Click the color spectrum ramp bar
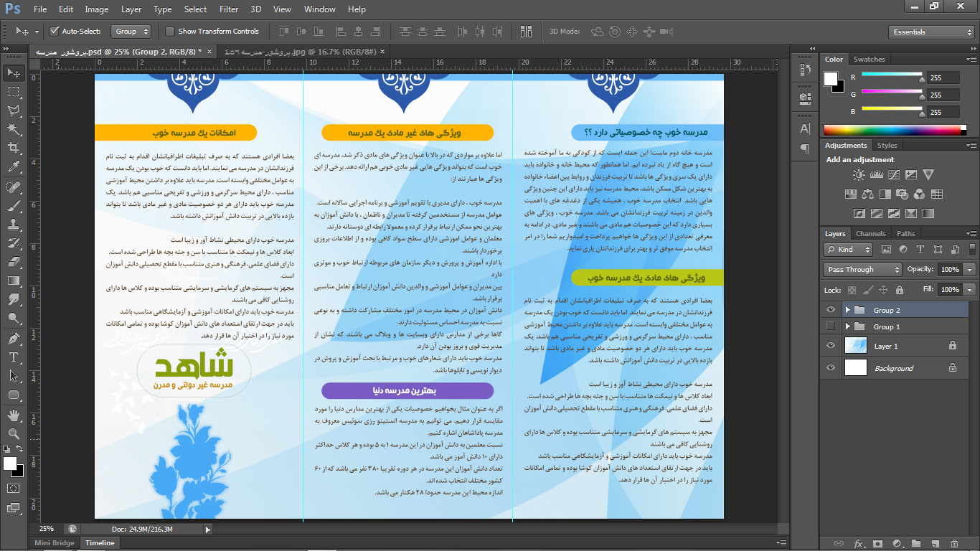 [892, 130]
